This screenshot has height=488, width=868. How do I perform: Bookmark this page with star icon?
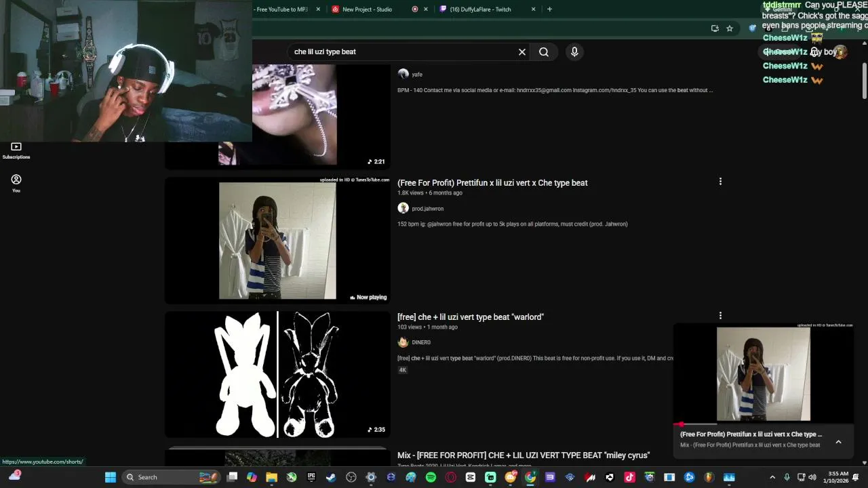click(730, 28)
